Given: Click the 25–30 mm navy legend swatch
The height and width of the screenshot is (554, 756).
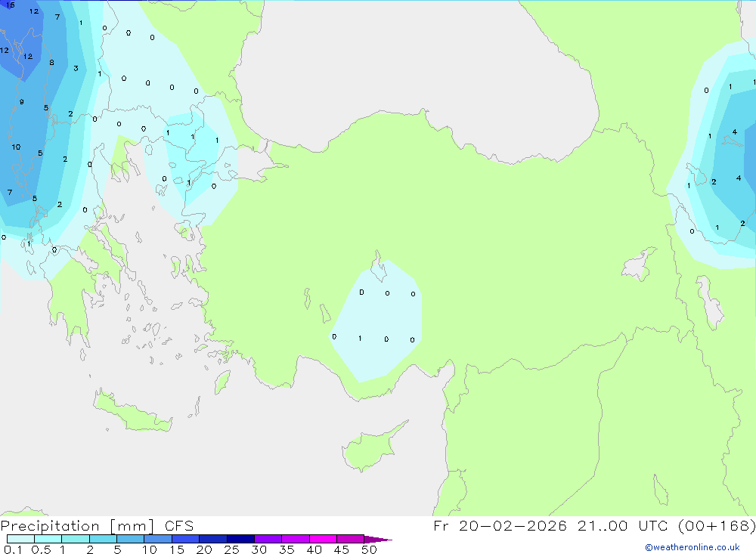Looking at the screenshot, I should coord(240,539).
